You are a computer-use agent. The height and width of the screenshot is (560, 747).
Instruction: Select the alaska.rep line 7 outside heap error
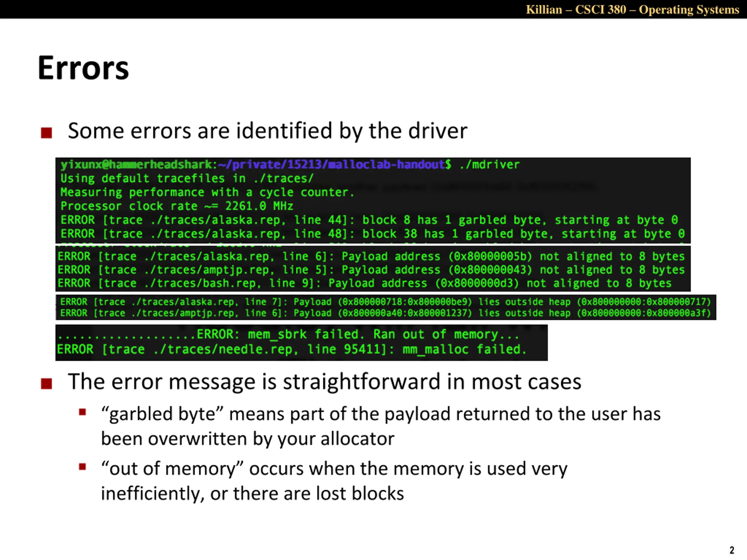click(385, 302)
